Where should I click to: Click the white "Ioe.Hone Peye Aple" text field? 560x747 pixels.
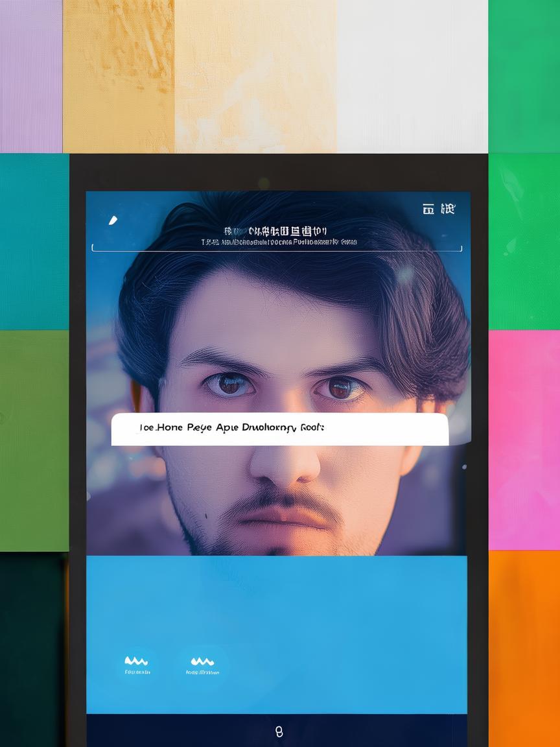click(x=279, y=429)
